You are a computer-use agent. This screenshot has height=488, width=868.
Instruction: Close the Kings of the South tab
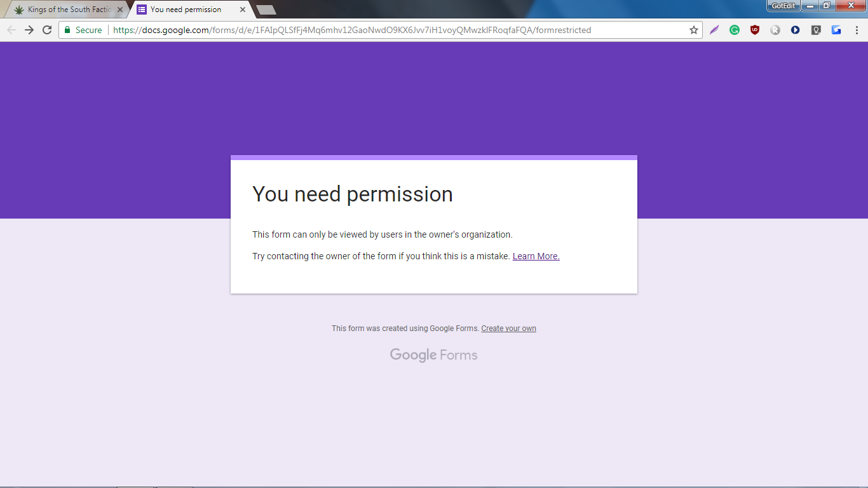tap(120, 10)
